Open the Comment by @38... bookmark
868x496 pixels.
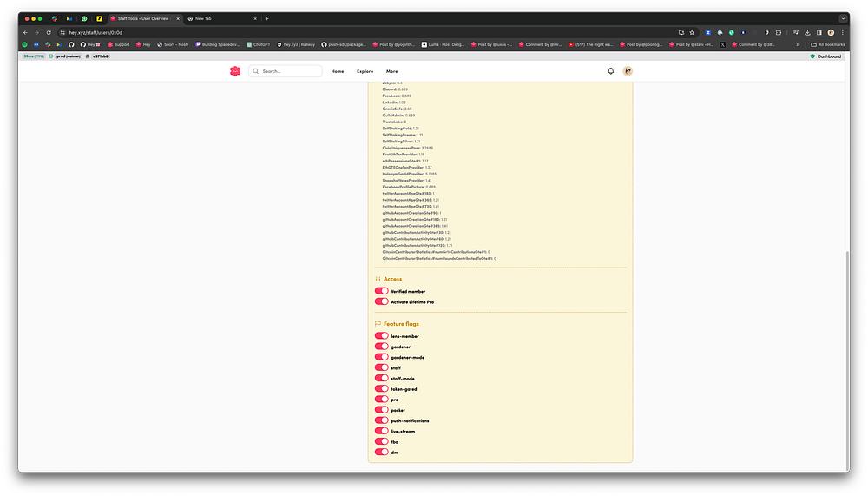pos(753,44)
